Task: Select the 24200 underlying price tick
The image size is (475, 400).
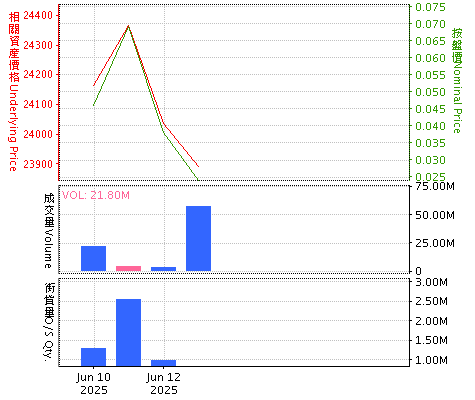Action: click(38, 75)
